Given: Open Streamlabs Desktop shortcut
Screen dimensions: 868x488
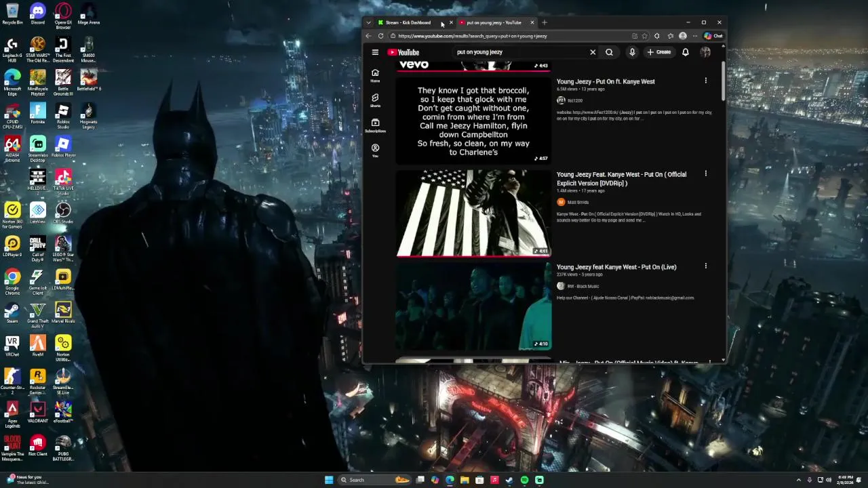Looking at the screenshot, I should 38,148.
